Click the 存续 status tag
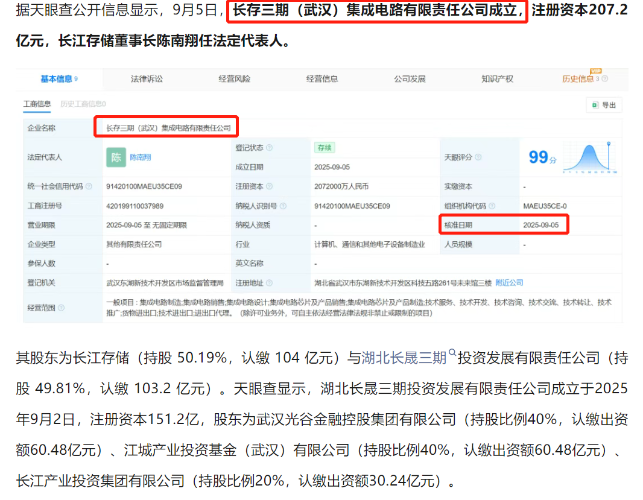This screenshot has height=500, width=643. coord(324,148)
